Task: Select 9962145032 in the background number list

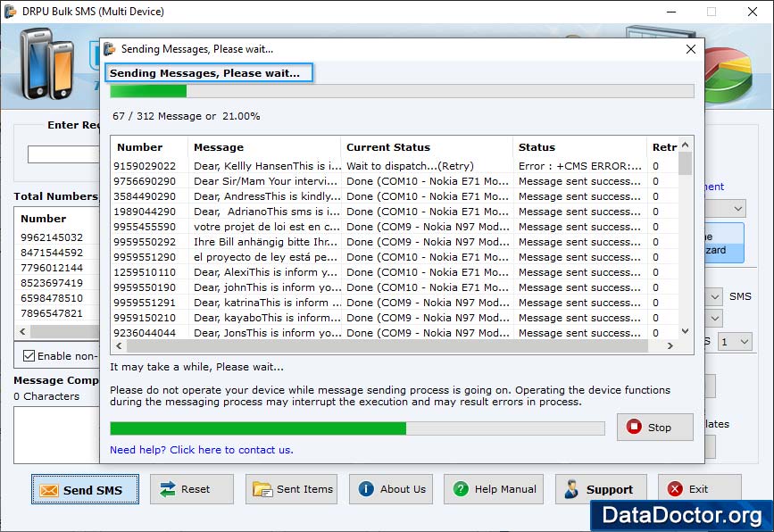Action: click(52, 237)
